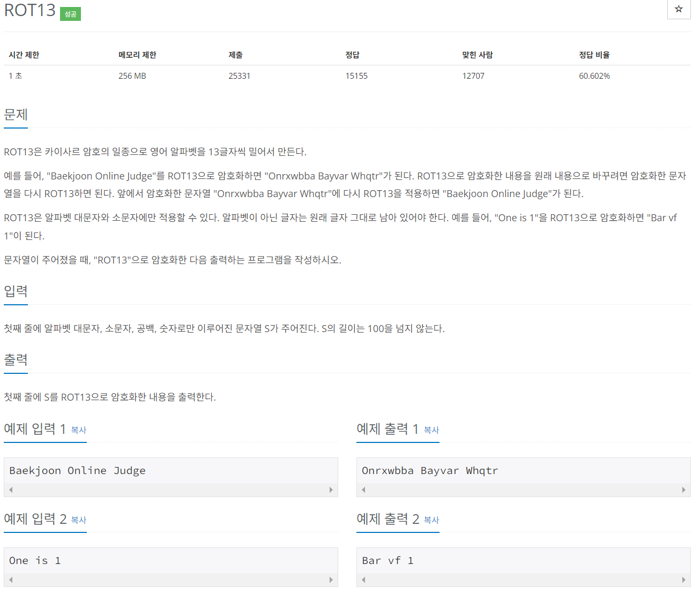Bookmark the ROT13 problem with the star icon
Image resolution: width=700 pixels, height=594 pixels.
click(679, 9)
